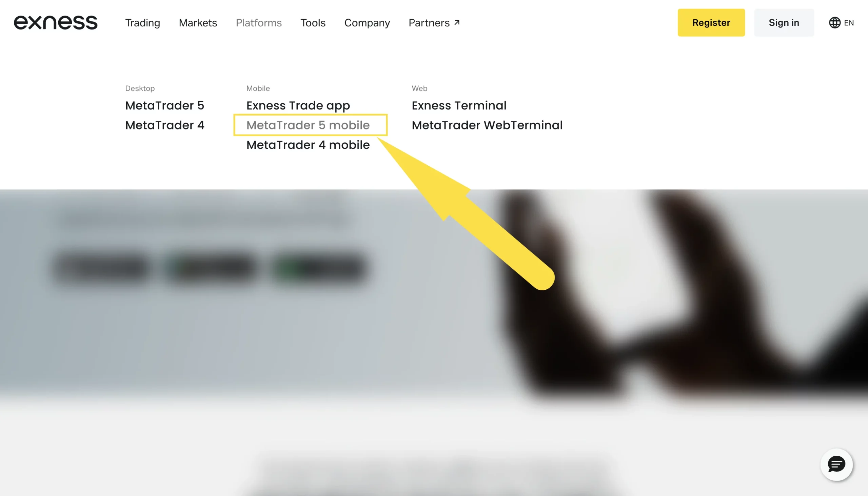Click the globe/language icon
This screenshot has height=496, width=868.
pyautogui.click(x=835, y=22)
